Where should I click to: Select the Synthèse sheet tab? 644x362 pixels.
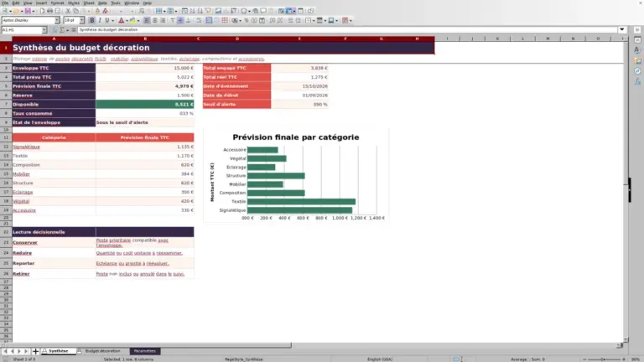point(59,351)
